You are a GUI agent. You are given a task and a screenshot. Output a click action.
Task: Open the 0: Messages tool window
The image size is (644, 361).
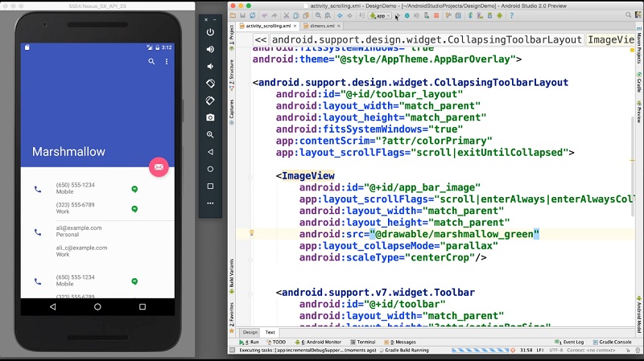click(400, 342)
